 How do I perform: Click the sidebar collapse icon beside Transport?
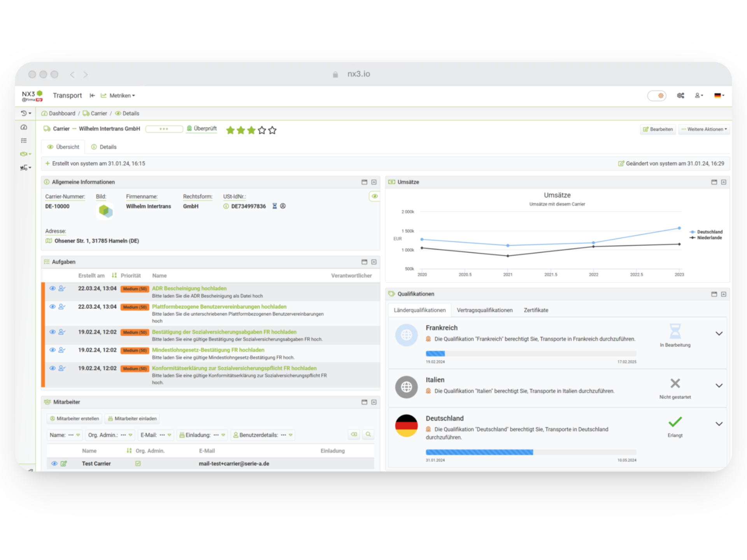click(92, 96)
